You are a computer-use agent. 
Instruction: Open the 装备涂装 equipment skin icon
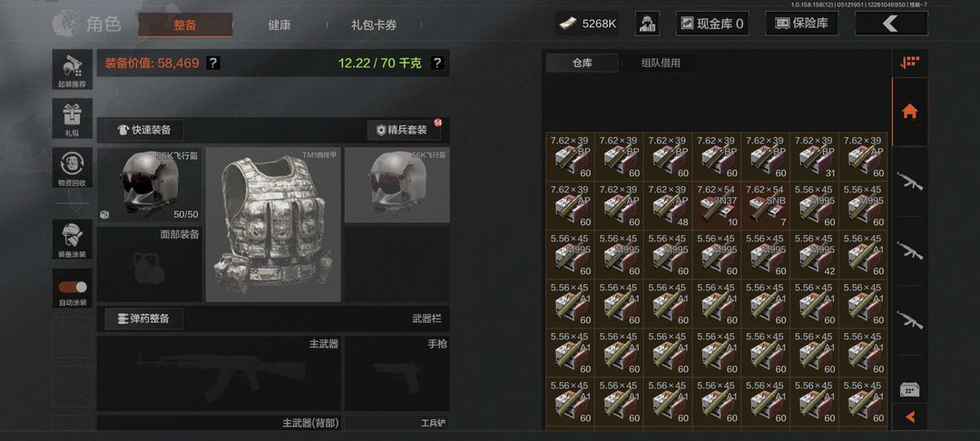click(73, 240)
